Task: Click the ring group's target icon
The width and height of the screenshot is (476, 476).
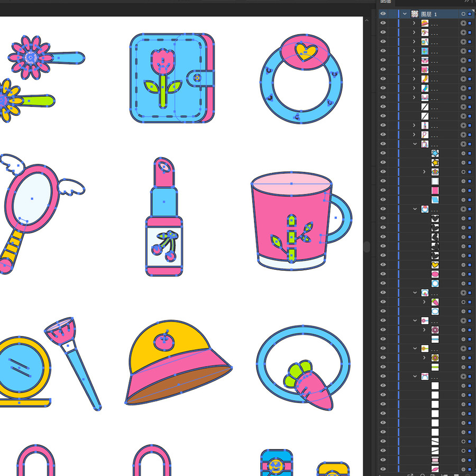Action: 463,209
